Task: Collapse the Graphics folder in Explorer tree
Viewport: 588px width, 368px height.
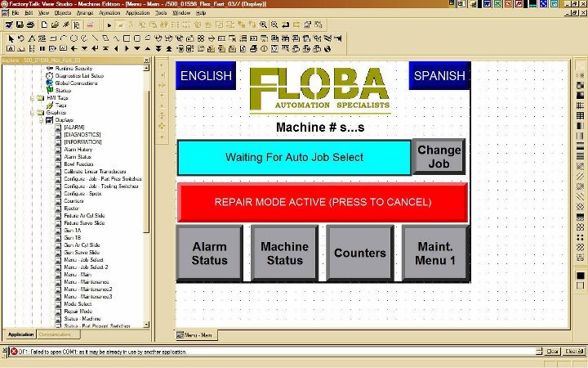Action: tap(32, 112)
